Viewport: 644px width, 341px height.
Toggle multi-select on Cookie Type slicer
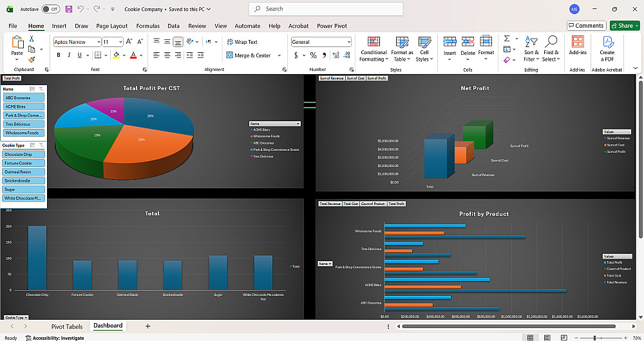pyautogui.click(x=32, y=145)
